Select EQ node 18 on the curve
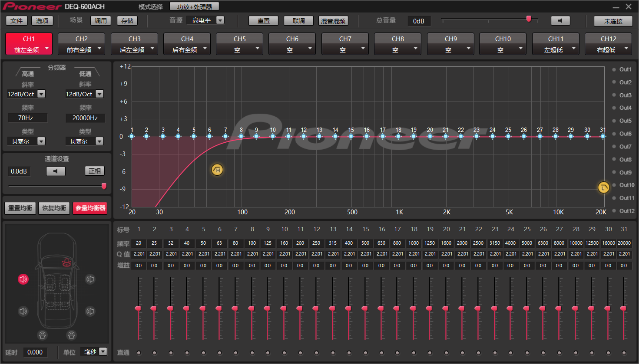Viewport: 639px width, 364px height. [x=398, y=136]
